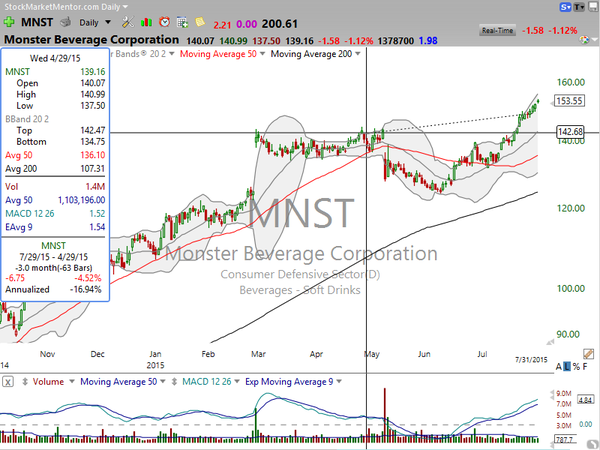Click the printer icon next to MNST
600x450 pixels.
(65, 22)
